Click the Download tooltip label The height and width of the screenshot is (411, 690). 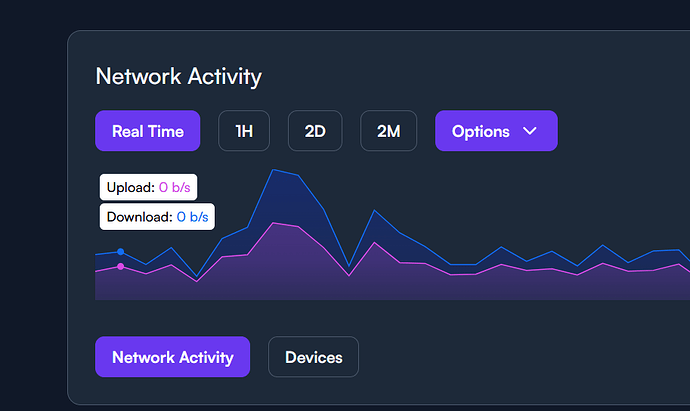(x=139, y=216)
